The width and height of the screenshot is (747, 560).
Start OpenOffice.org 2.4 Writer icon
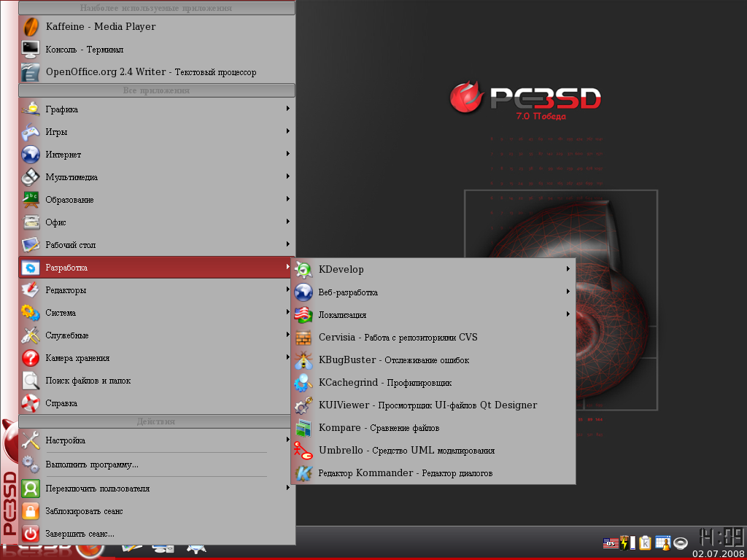(30, 72)
